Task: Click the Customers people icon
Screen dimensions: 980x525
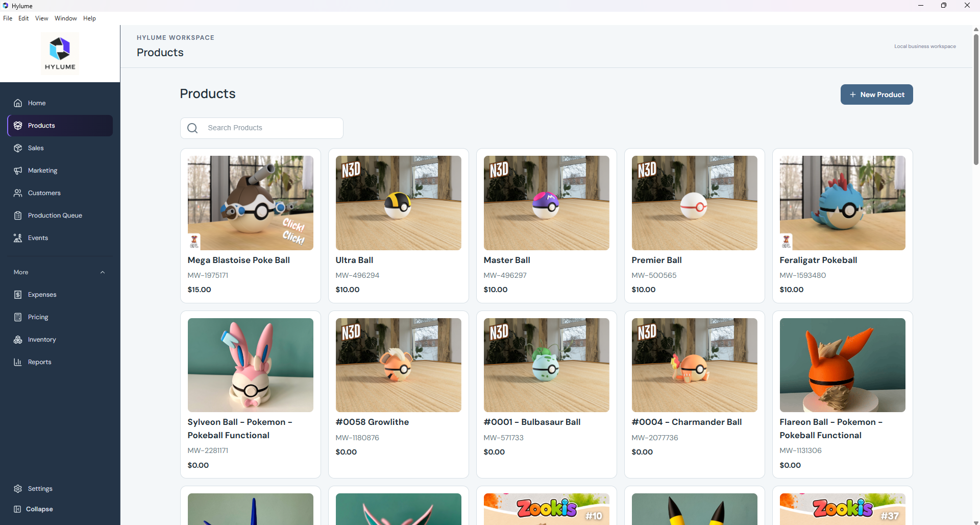Action: click(18, 193)
